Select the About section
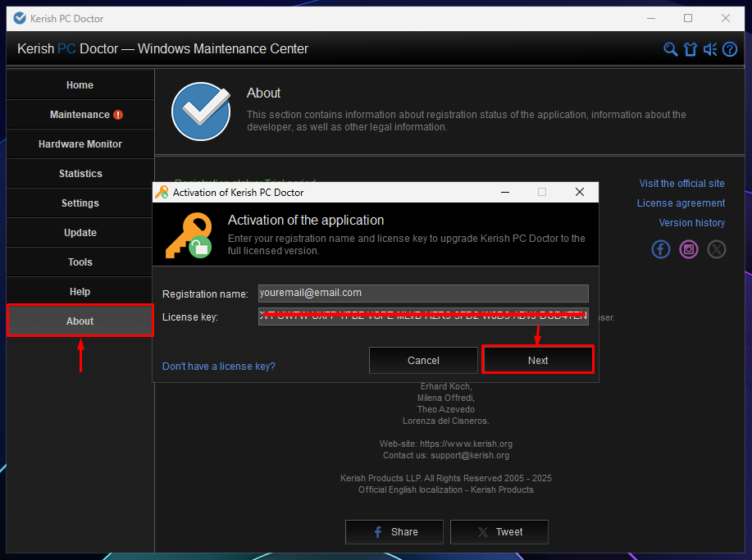 point(80,321)
